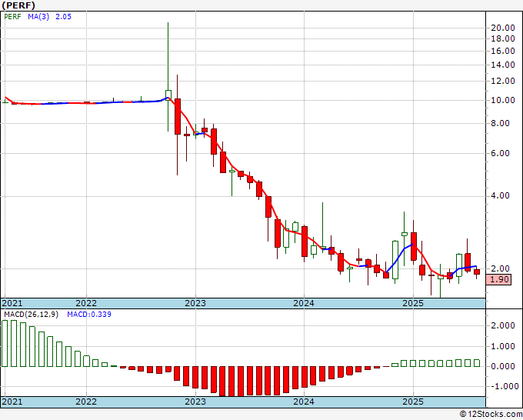
Task: Click 2023 on price chart time axis
Action: tap(195, 303)
